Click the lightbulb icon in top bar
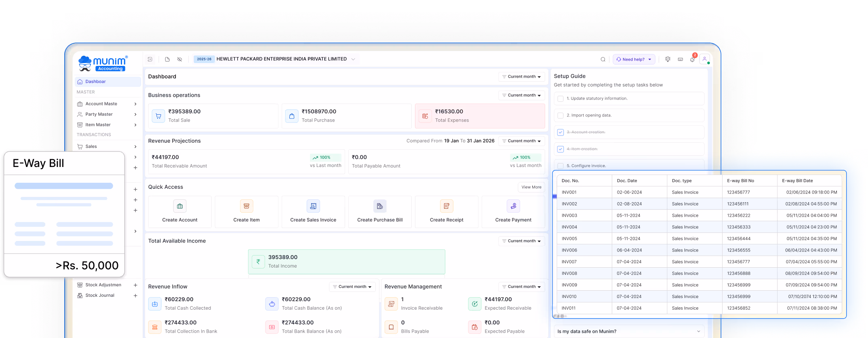Viewport: 868px width, 338px height. point(668,59)
